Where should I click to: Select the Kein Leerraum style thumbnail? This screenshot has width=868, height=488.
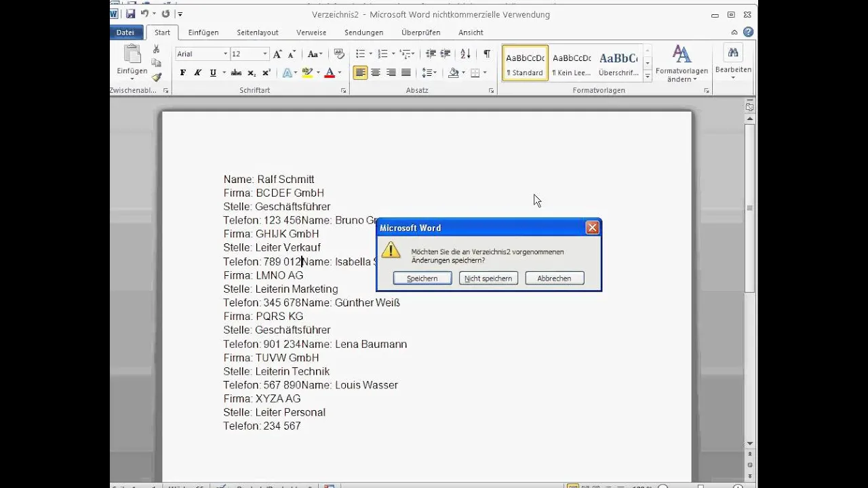[572, 64]
